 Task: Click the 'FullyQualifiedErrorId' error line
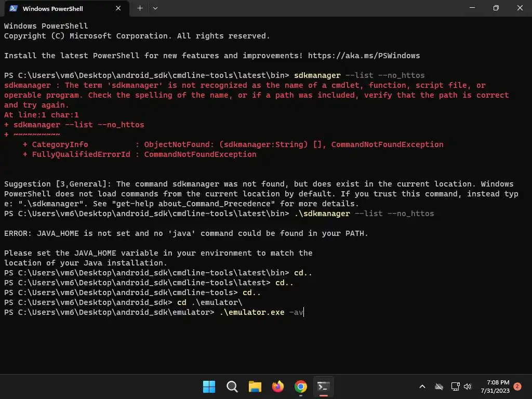point(139,154)
